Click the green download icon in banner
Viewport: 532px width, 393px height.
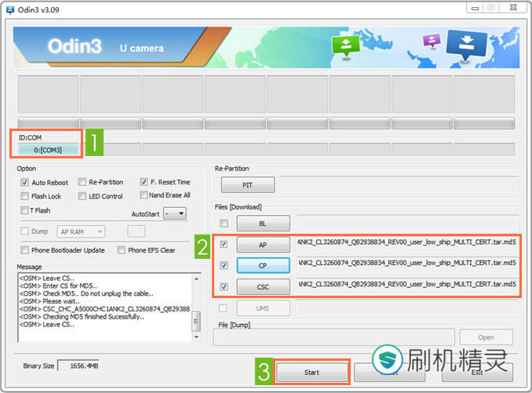pyautogui.click(x=344, y=46)
